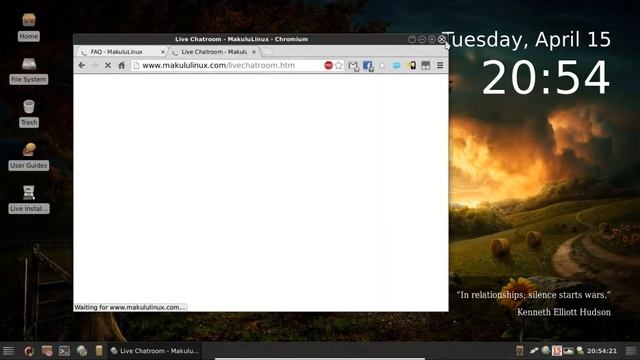Click the yellow padlock extension icon
This screenshot has height=360, width=640.
[411, 65]
